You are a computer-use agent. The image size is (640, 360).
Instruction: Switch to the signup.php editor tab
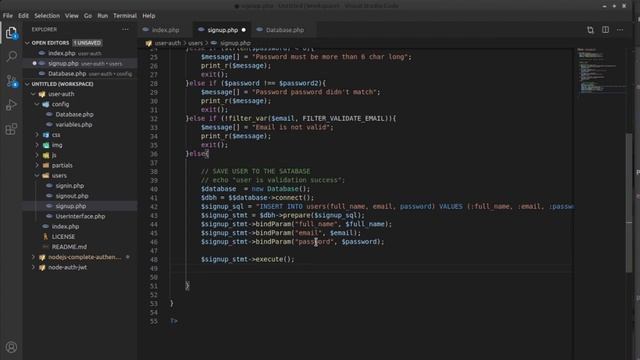[x=222, y=30]
